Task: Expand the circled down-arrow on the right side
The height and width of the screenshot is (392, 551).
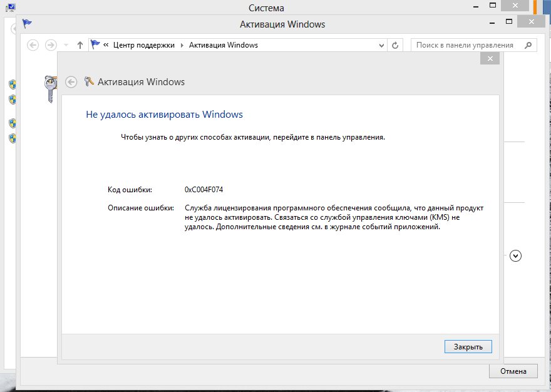Action: point(515,255)
